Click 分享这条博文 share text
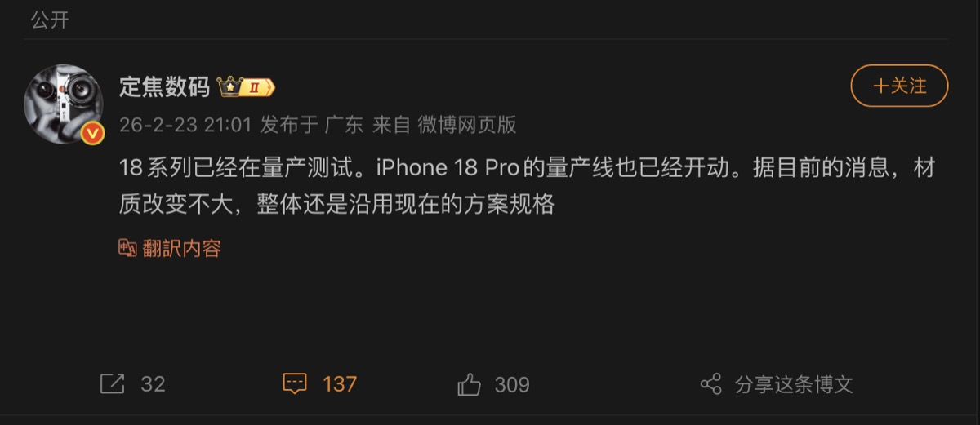Image resolution: width=980 pixels, height=425 pixels. click(794, 384)
